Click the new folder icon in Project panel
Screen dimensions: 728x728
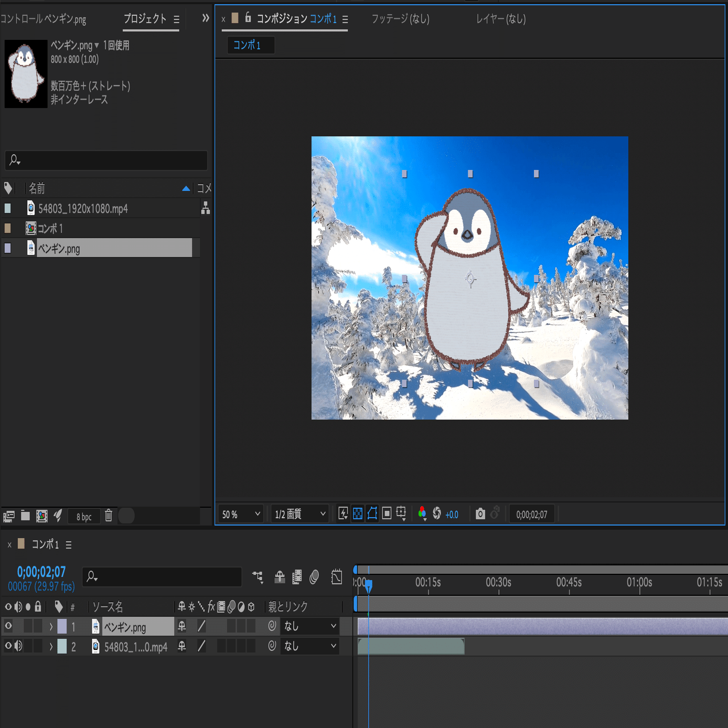(x=25, y=516)
